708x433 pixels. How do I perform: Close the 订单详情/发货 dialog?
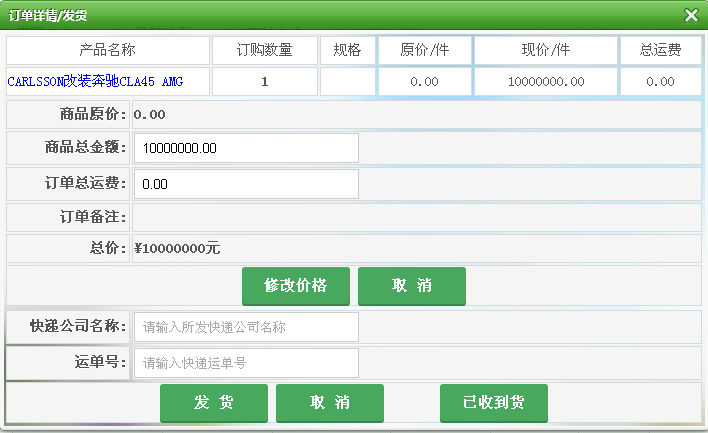691,15
